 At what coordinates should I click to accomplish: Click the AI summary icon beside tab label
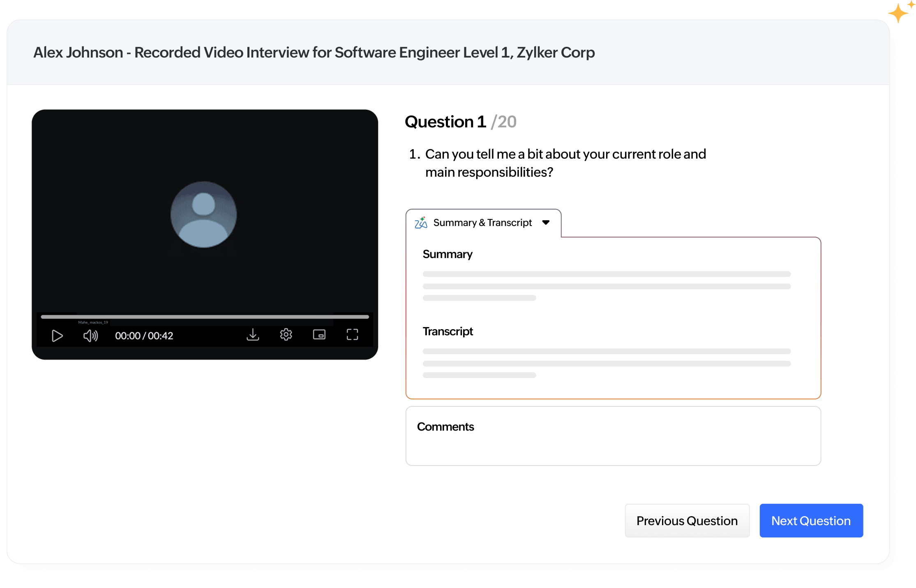click(x=421, y=223)
